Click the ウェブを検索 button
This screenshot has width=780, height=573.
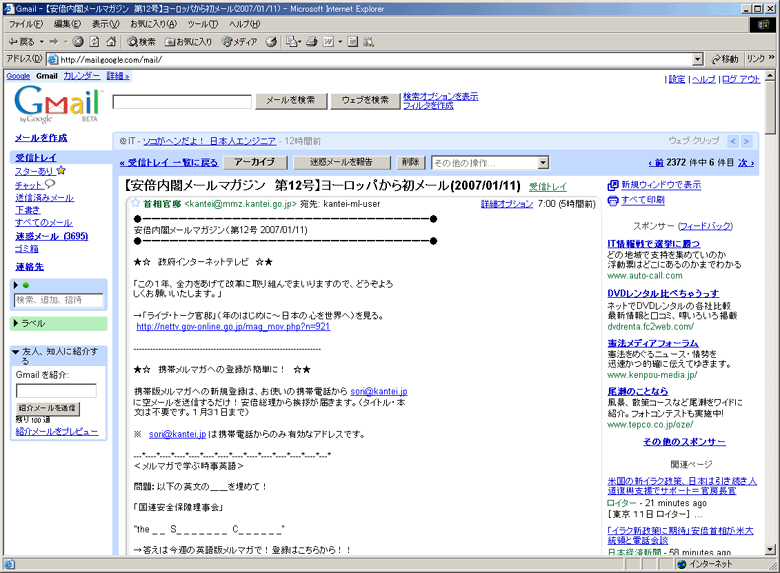click(365, 100)
